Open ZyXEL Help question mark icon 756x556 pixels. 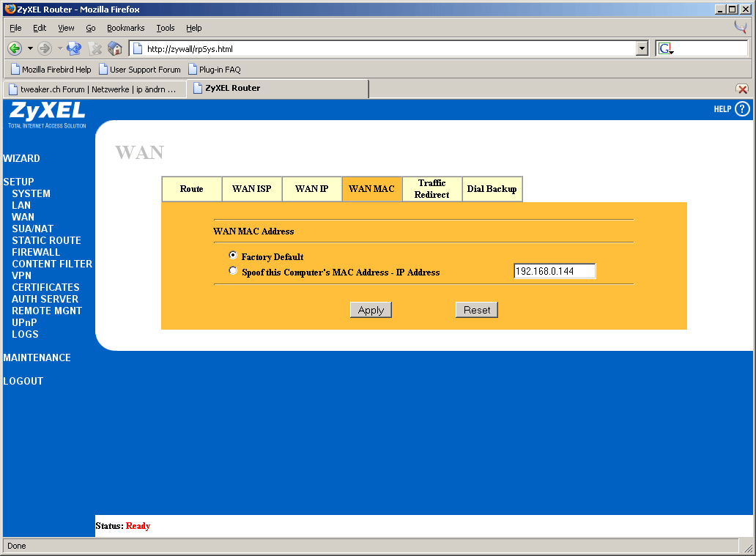point(743,109)
